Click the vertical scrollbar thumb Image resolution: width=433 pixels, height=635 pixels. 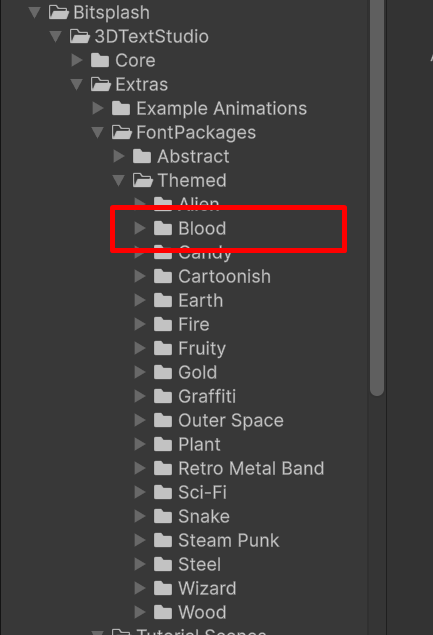[377, 198]
